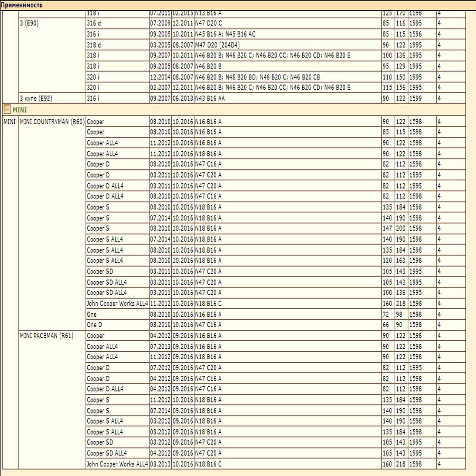Select the 3 (E90) model cell

(29, 23)
